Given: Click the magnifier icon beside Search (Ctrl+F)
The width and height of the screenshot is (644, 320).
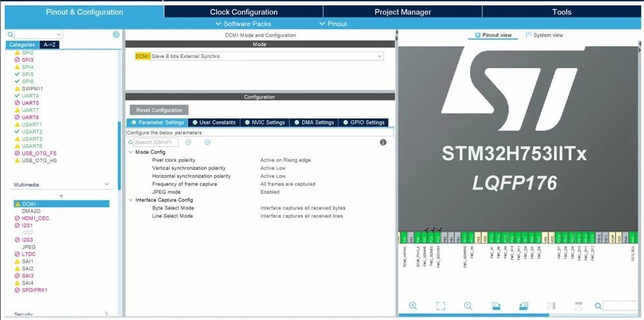Looking at the screenshot, I should [x=131, y=142].
